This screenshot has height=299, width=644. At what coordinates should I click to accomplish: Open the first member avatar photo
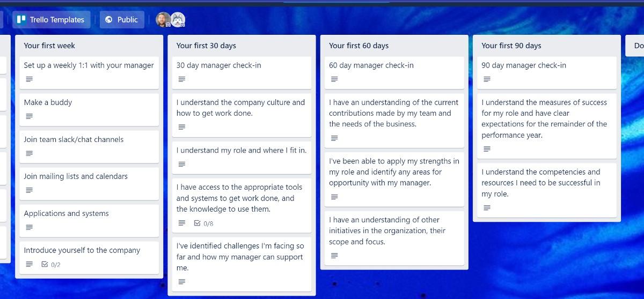pos(163,20)
